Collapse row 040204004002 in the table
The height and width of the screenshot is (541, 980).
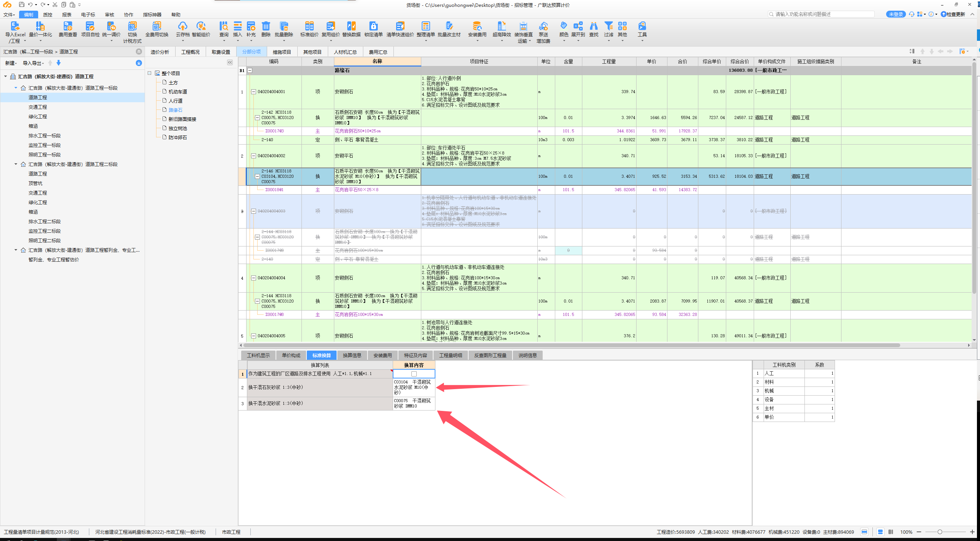click(x=253, y=156)
